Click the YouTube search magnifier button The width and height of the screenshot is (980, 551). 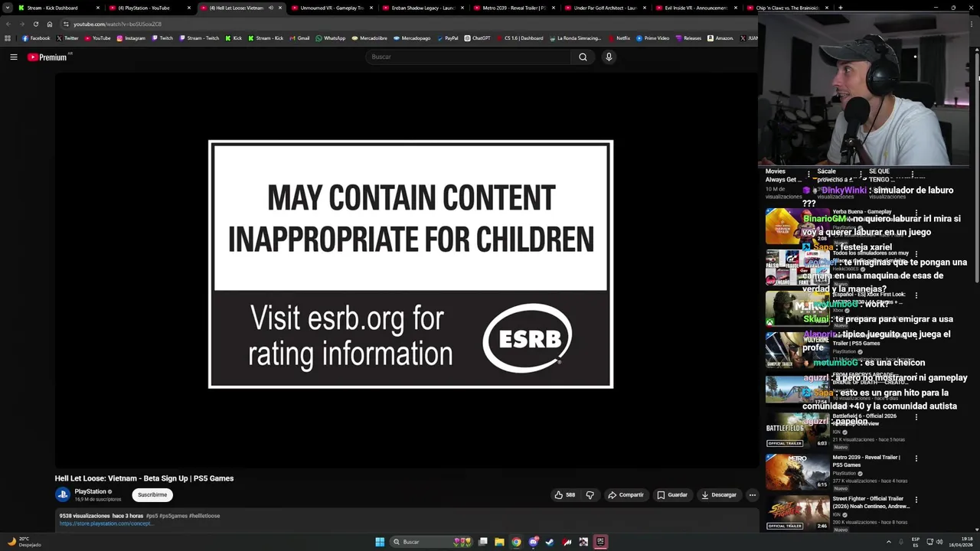click(x=583, y=57)
